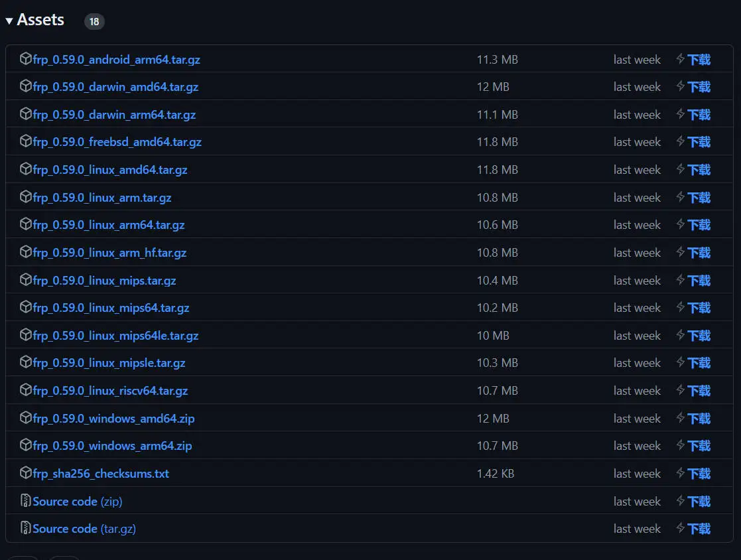The width and height of the screenshot is (741, 560).
Task: Click the archive icon beside Source code (tar.gz)
Action: [x=26, y=528]
